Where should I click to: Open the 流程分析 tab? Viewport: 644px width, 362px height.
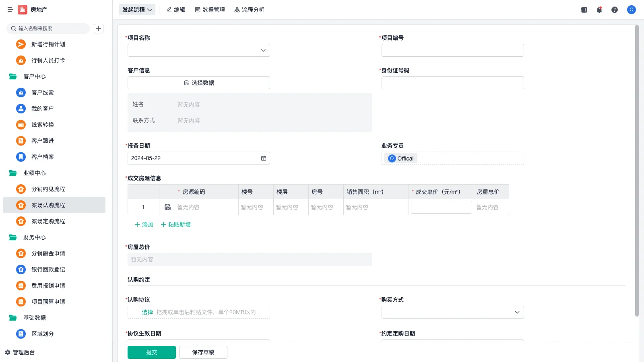click(249, 10)
